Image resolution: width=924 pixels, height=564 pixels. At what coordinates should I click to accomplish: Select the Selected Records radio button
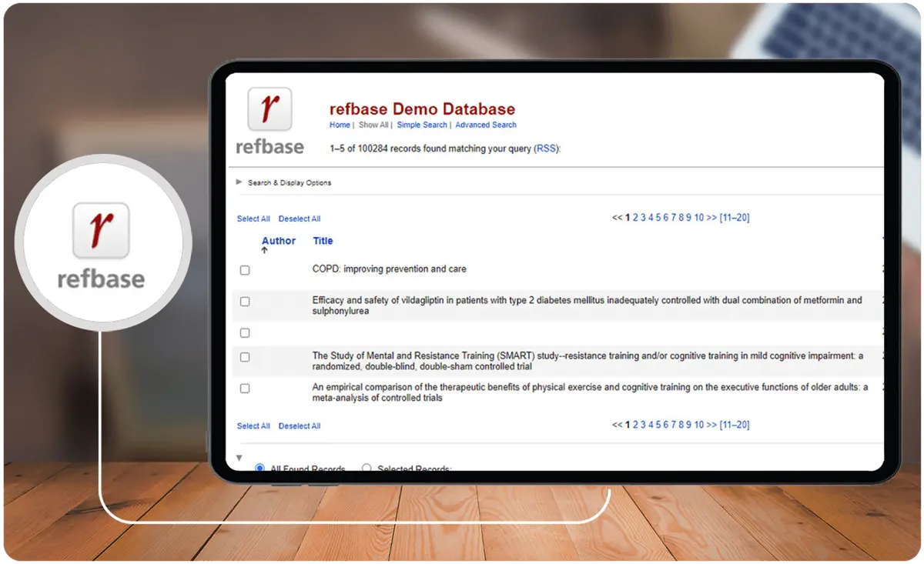367,468
